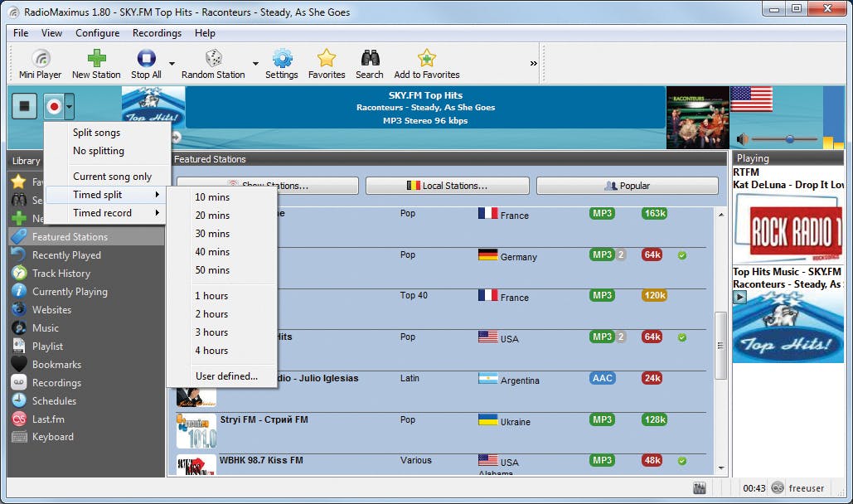Click the Show Stations... button
This screenshot has height=504, width=853.
pos(267,186)
